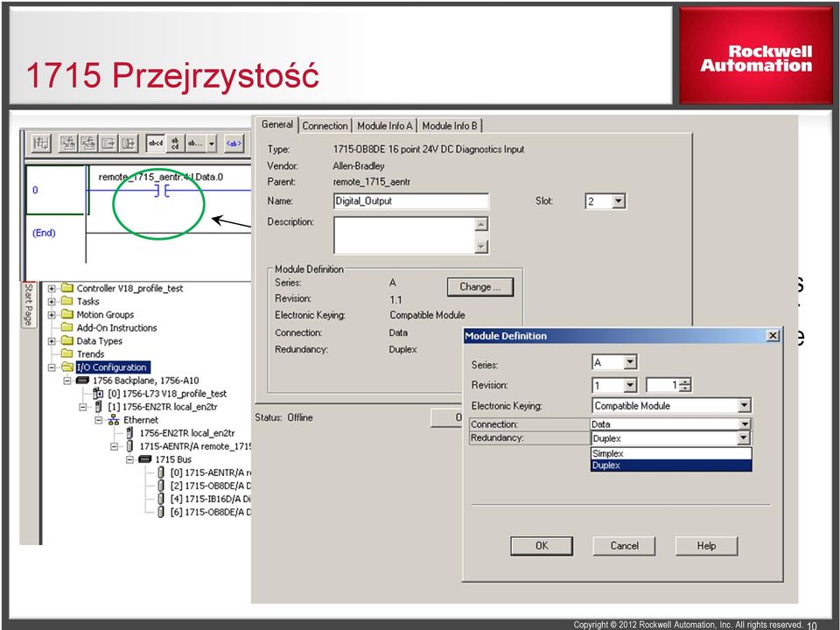
Task: Open the Series dropdown in Module Definition
Action: coord(630,362)
